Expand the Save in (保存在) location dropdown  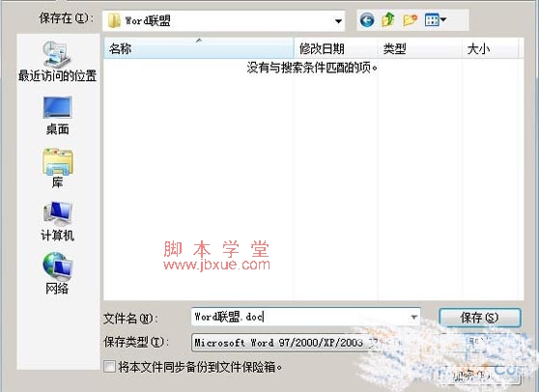pyautogui.click(x=339, y=21)
